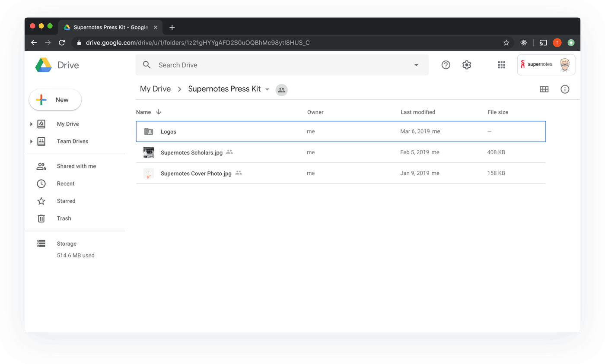Image resolution: width=605 pixels, height=364 pixels.
Task: Click the Search Drive magnifying glass icon
Action: (146, 65)
